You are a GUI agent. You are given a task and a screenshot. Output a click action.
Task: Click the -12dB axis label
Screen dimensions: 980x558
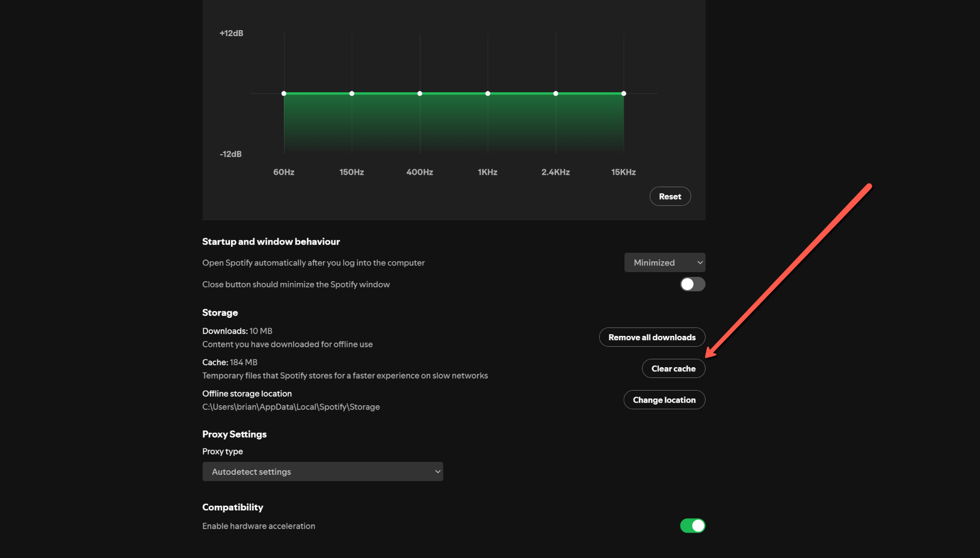230,154
